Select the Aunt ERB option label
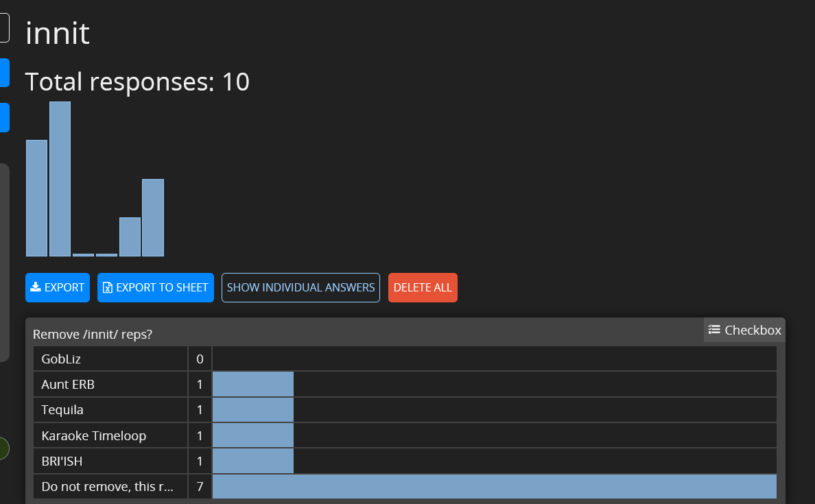Viewport: 815px width, 504px height. 68,385
